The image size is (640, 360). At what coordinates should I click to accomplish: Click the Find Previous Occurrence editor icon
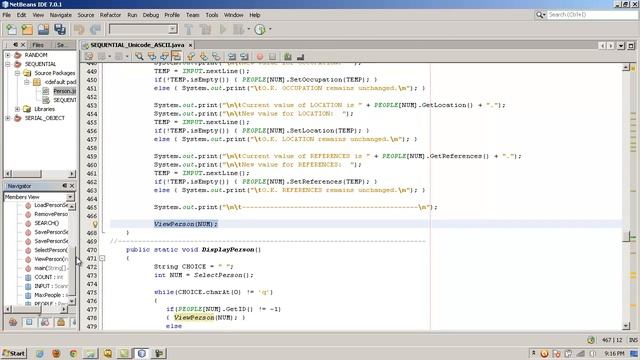click(x=152, y=57)
